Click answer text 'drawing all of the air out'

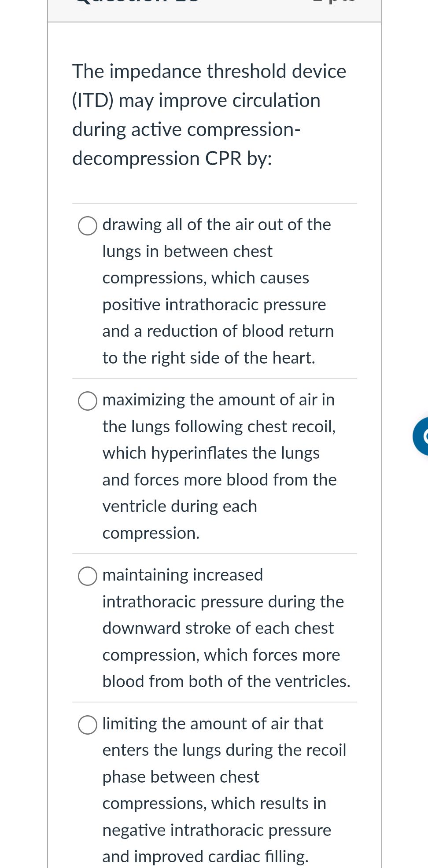click(216, 224)
